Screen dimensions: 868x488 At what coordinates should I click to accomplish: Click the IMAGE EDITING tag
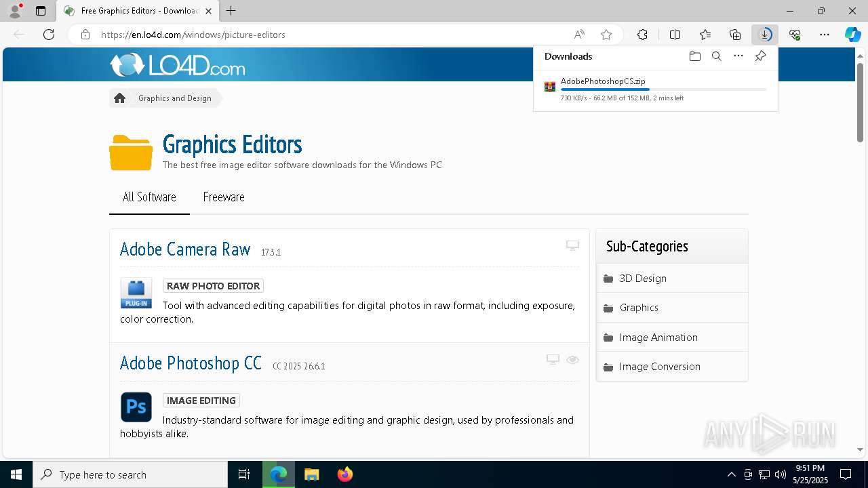tap(201, 401)
